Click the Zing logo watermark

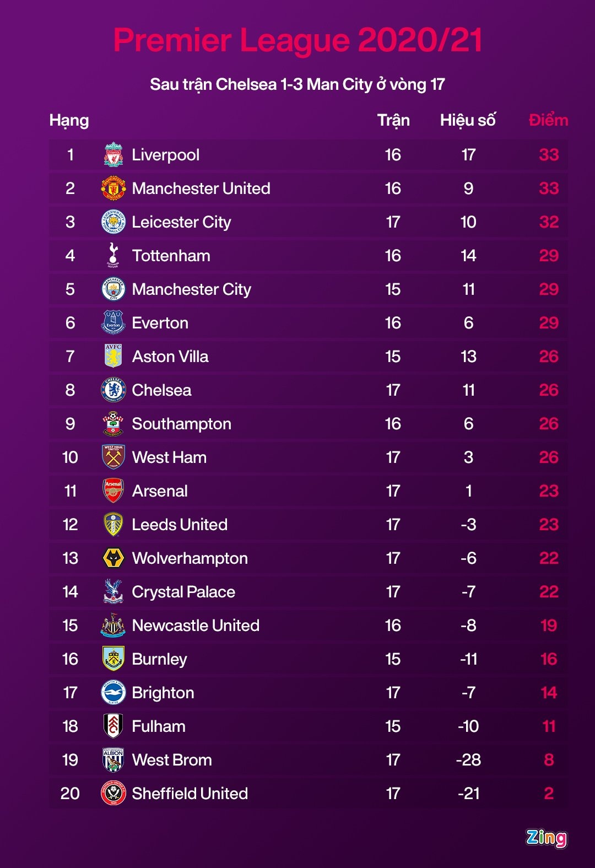click(x=546, y=838)
